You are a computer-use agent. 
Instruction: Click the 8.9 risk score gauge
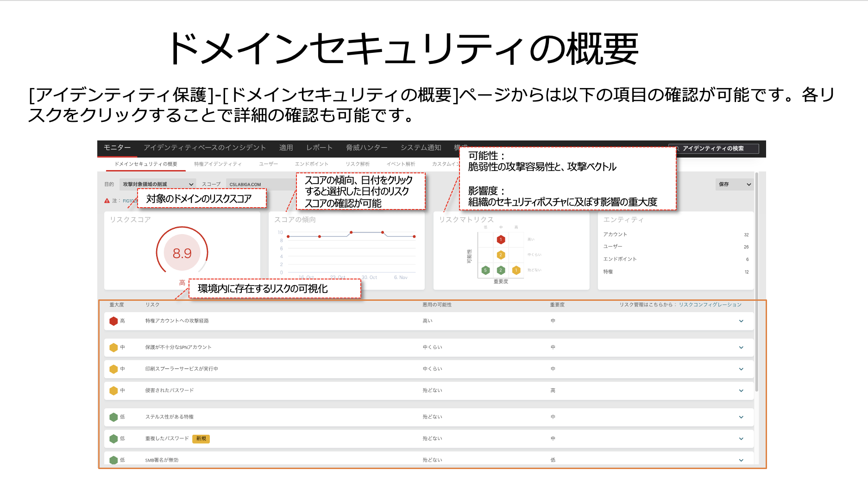tap(182, 253)
